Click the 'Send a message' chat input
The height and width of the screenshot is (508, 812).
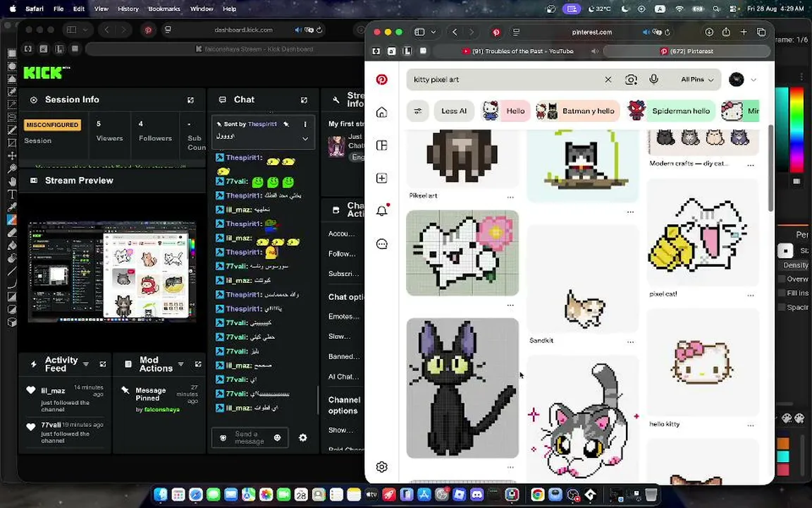pyautogui.click(x=250, y=437)
